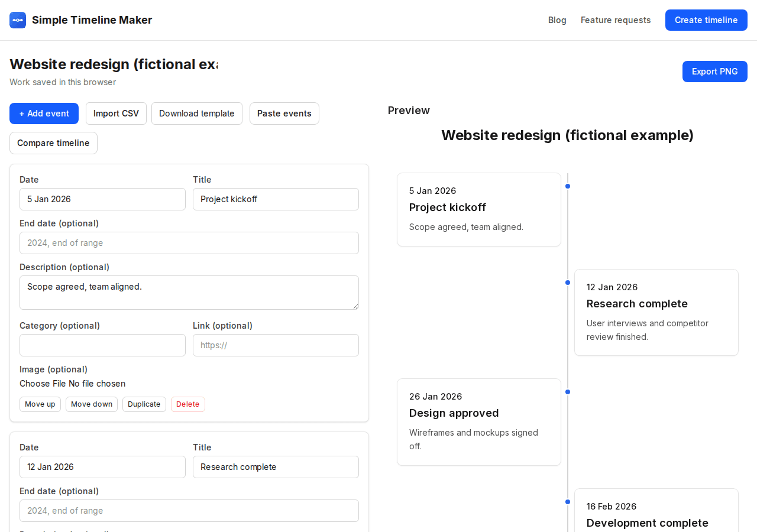Focus the Category (optional) field
The width and height of the screenshot is (757, 532).
coord(102,345)
